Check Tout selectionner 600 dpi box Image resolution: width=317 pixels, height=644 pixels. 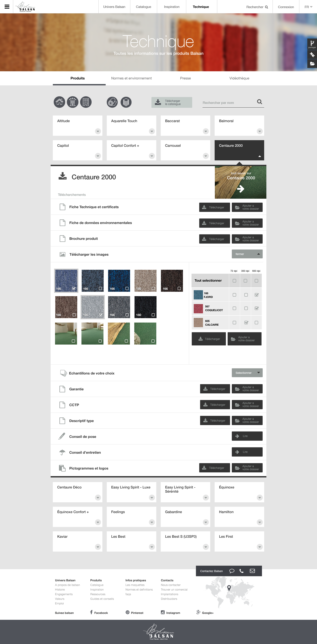(256, 281)
